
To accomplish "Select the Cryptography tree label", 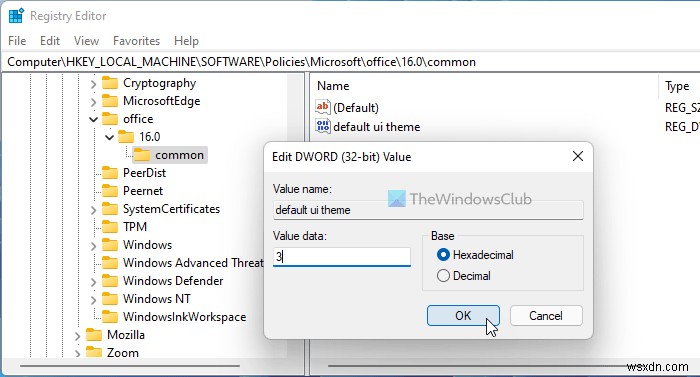I will tap(159, 84).
